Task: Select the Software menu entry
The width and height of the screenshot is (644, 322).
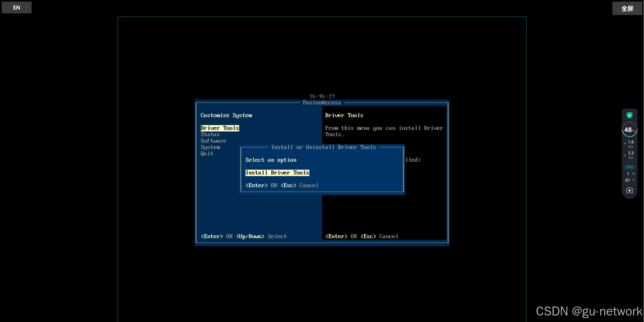Action: click(x=213, y=141)
